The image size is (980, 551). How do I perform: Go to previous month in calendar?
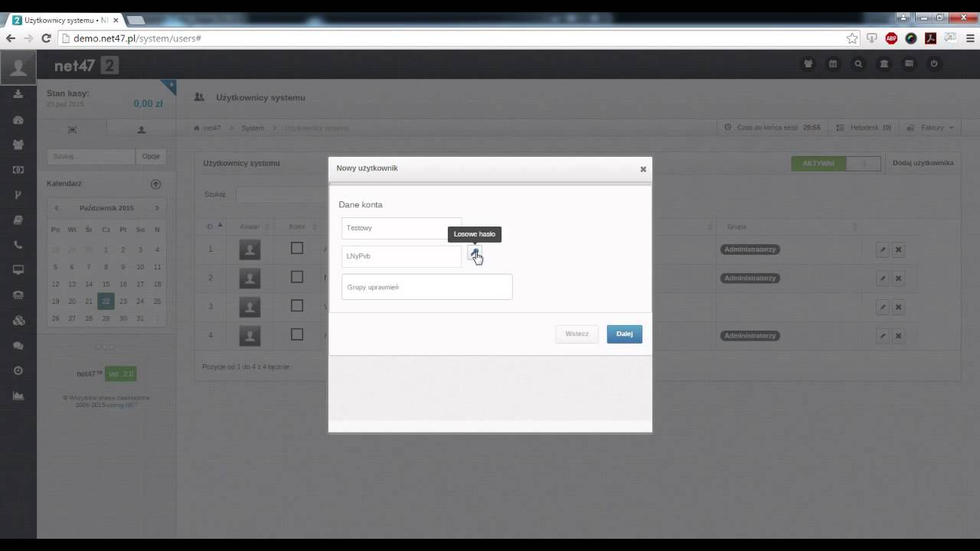pyautogui.click(x=56, y=208)
